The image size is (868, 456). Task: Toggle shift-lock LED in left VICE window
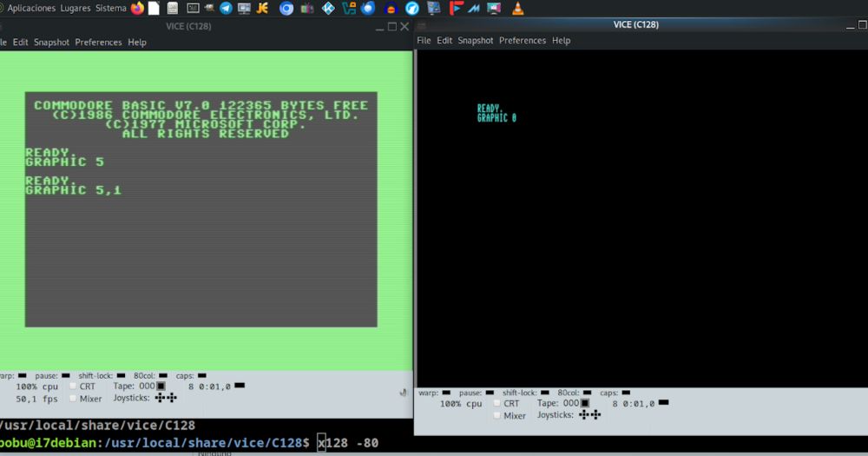tap(122, 375)
